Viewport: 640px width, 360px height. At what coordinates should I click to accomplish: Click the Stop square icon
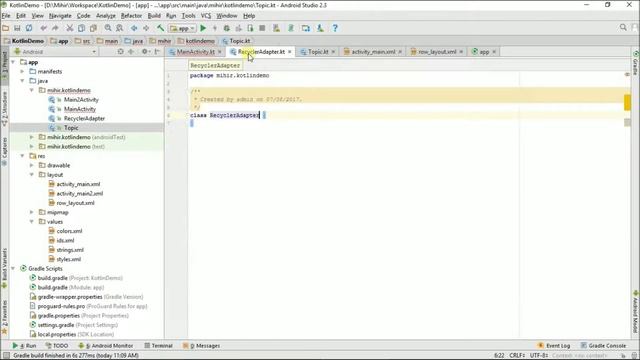pyautogui.click(x=262, y=28)
